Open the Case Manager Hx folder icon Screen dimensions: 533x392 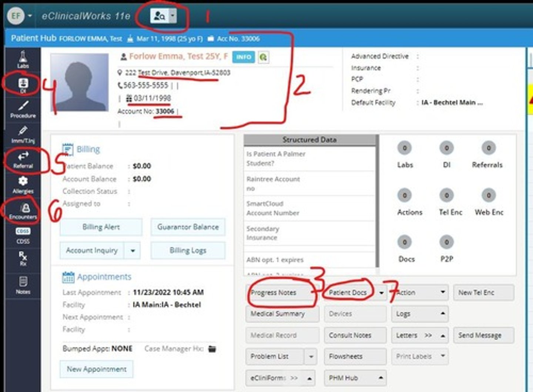click(x=212, y=349)
